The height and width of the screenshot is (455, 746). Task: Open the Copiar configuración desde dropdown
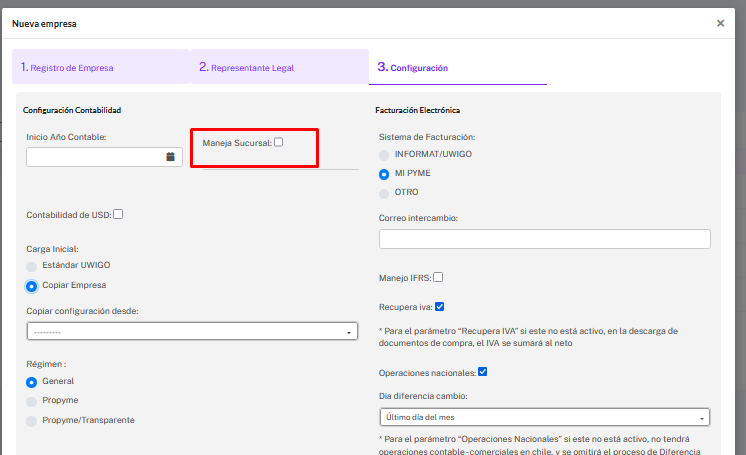(192, 332)
